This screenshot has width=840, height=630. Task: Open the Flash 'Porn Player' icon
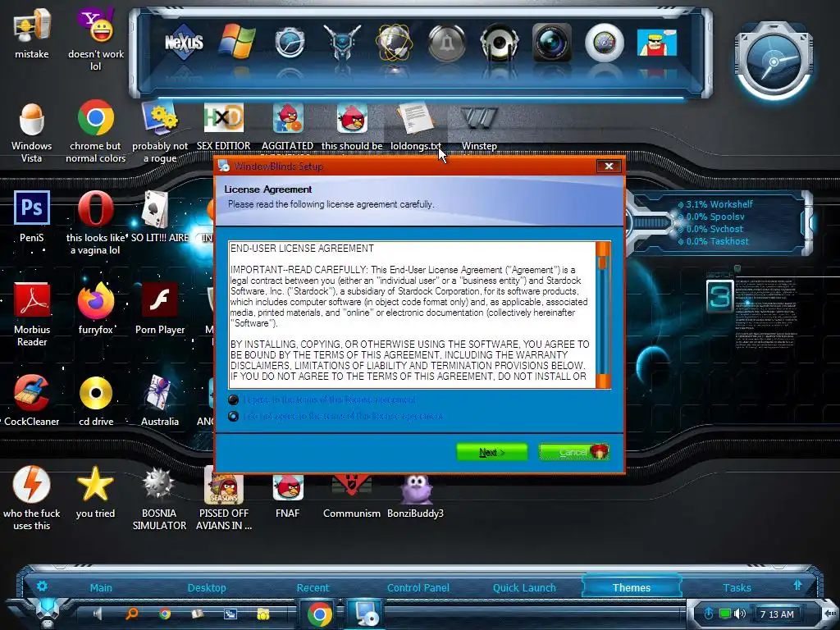coord(160,308)
